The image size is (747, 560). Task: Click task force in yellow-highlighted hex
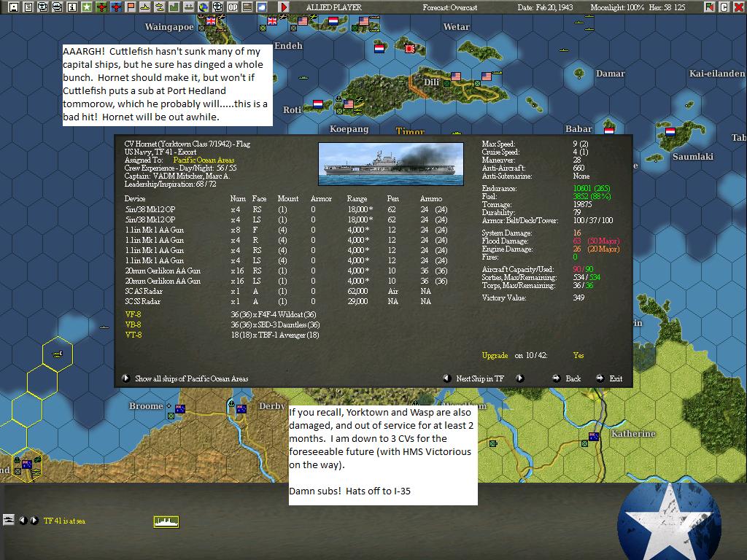click(x=57, y=354)
